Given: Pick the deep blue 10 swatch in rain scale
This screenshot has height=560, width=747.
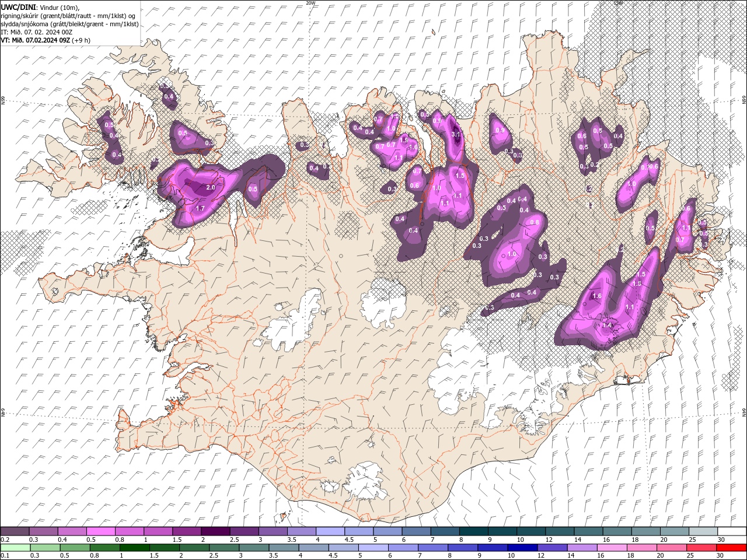Looking at the screenshot, I should click(522, 548).
